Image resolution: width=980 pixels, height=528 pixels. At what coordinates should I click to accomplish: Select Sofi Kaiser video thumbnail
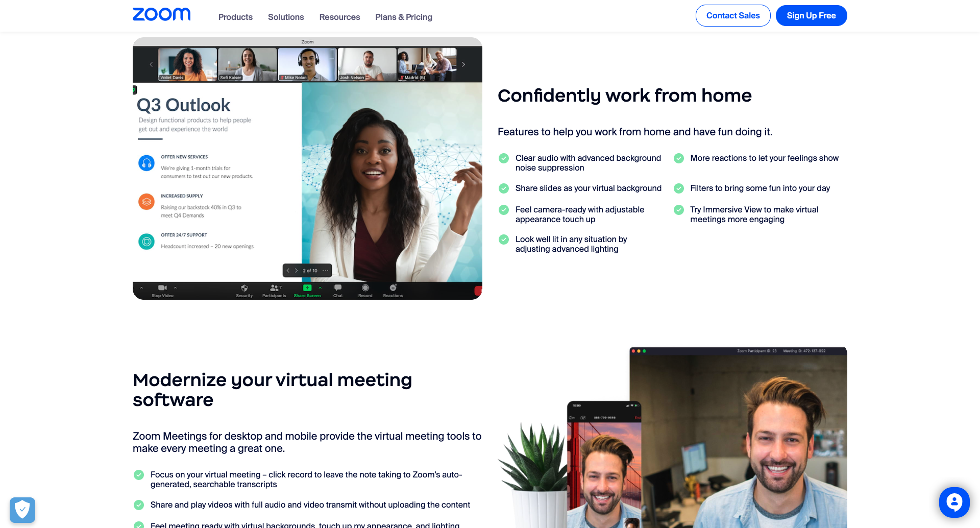(248, 64)
